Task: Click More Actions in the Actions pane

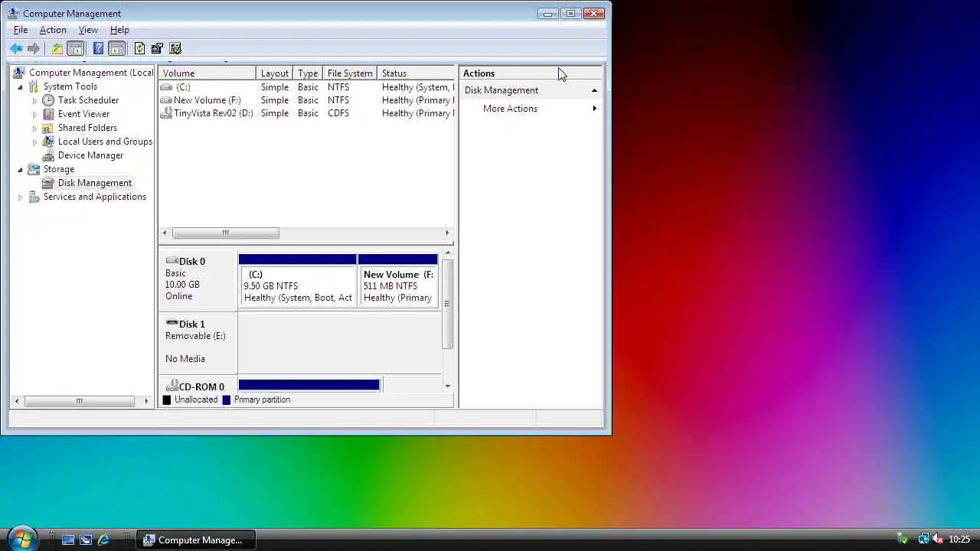Action: (510, 109)
